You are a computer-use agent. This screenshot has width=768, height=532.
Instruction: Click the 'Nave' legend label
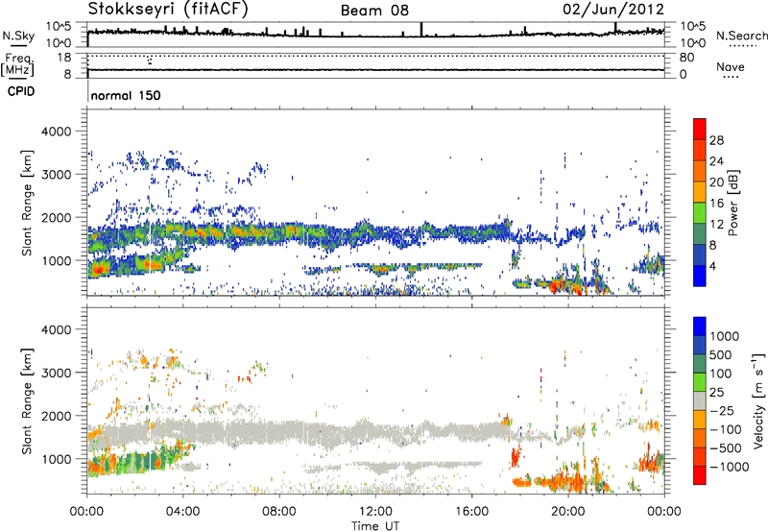[x=731, y=67]
